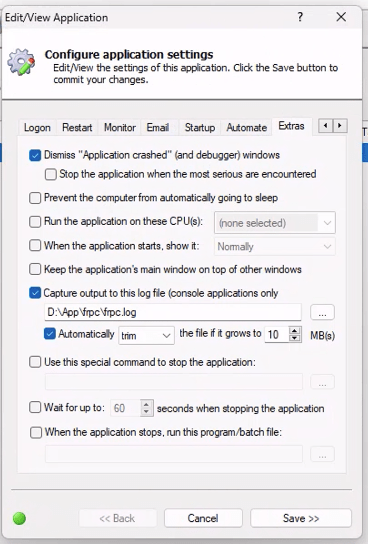Enable Stop the application when most serious
The height and width of the screenshot is (544, 368).
[x=51, y=174]
